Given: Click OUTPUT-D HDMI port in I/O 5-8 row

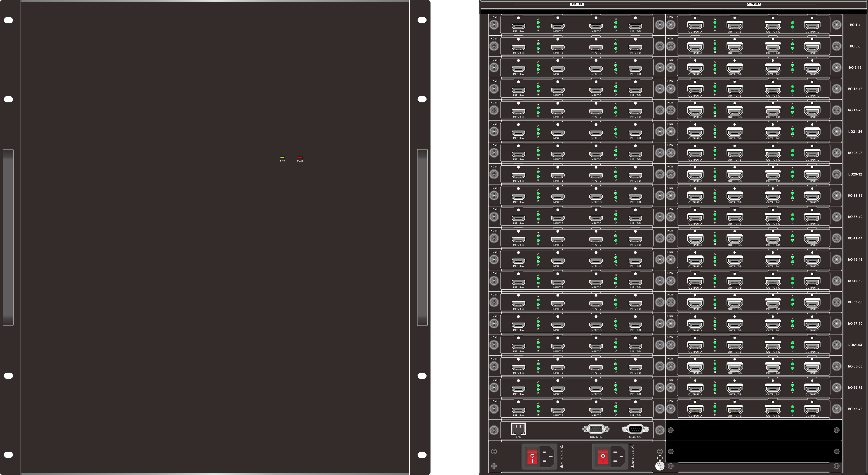Looking at the screenshot, I should coord(812,47).
